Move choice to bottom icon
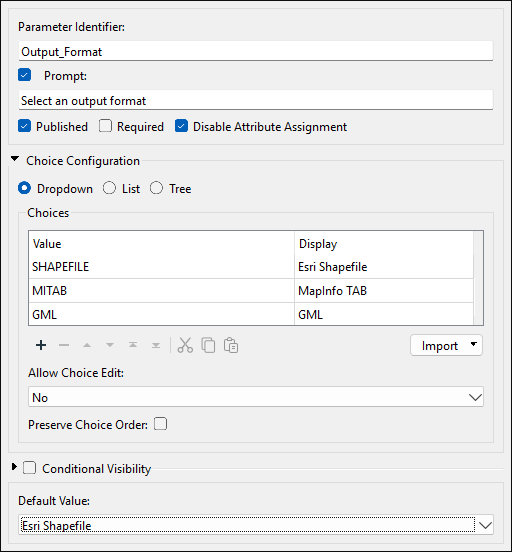Viewport: 512px width, 552px height. 156,345
